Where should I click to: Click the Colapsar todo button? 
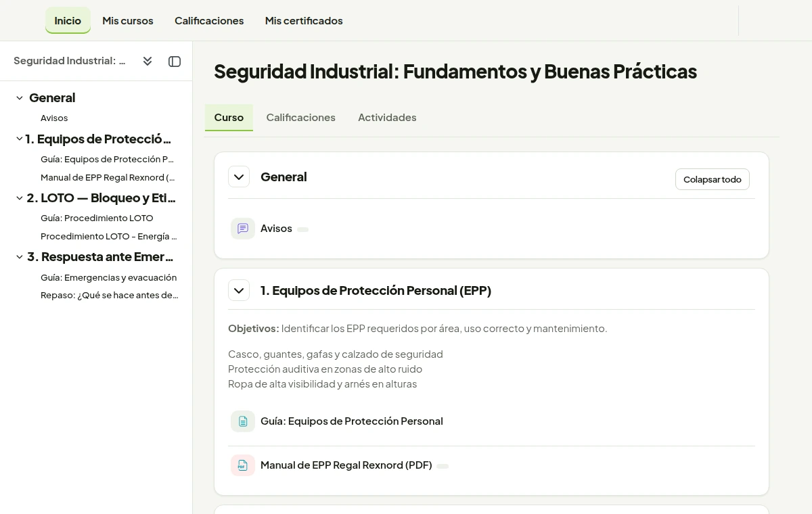coord(713,179)
